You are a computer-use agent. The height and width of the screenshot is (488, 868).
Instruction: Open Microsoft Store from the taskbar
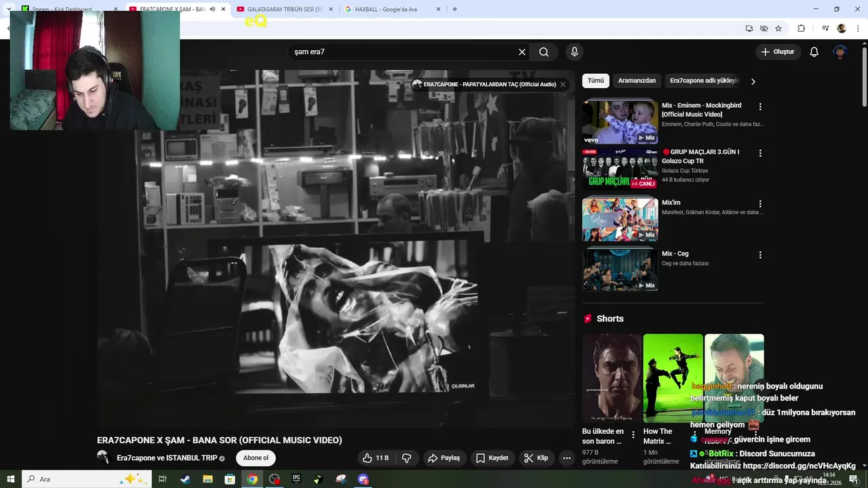click(x=230, y=479)
